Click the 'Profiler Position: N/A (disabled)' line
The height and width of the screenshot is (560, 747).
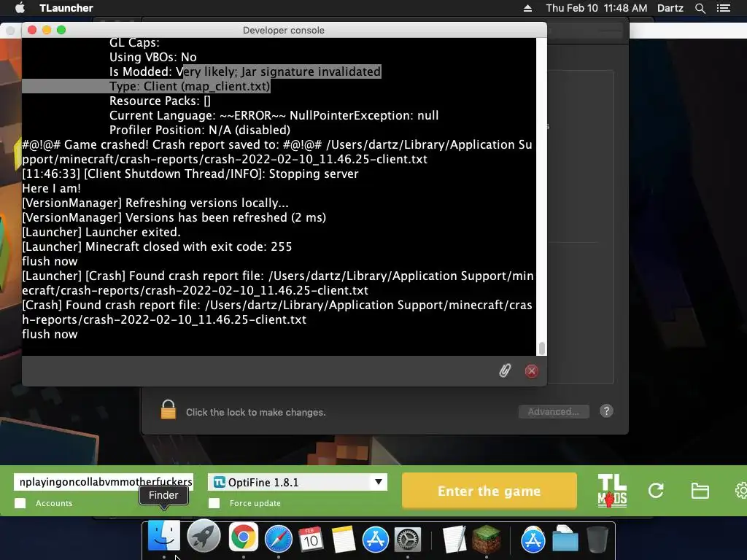pyautogui.click(x=200, y=130)
